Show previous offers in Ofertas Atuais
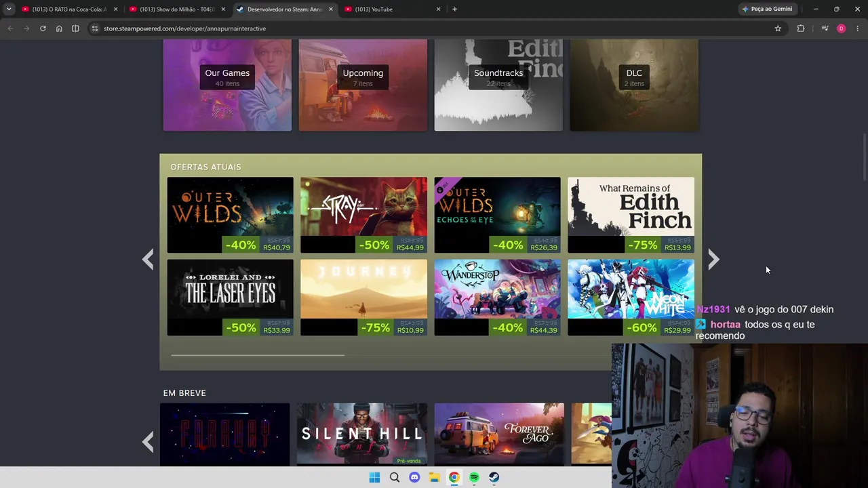 148,259
